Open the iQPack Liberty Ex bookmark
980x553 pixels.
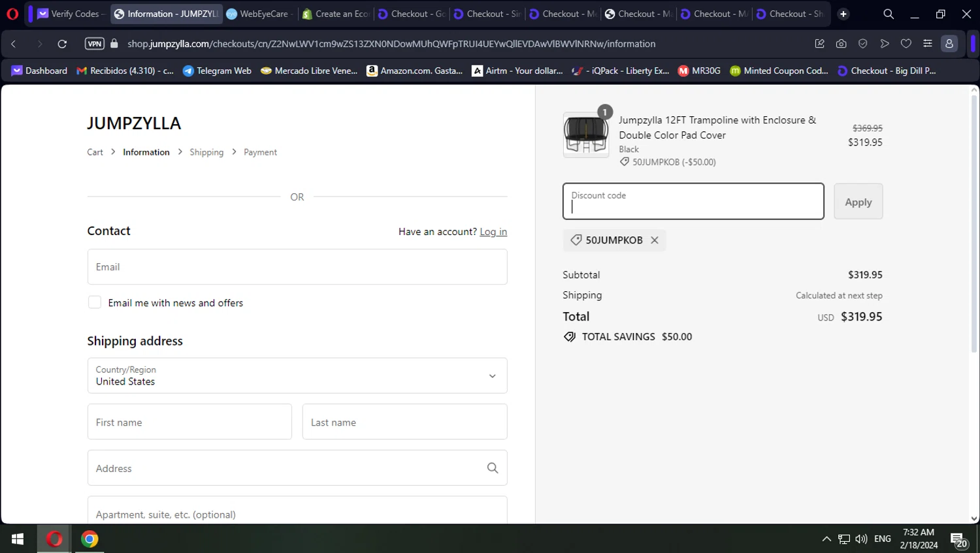point(621,71)
